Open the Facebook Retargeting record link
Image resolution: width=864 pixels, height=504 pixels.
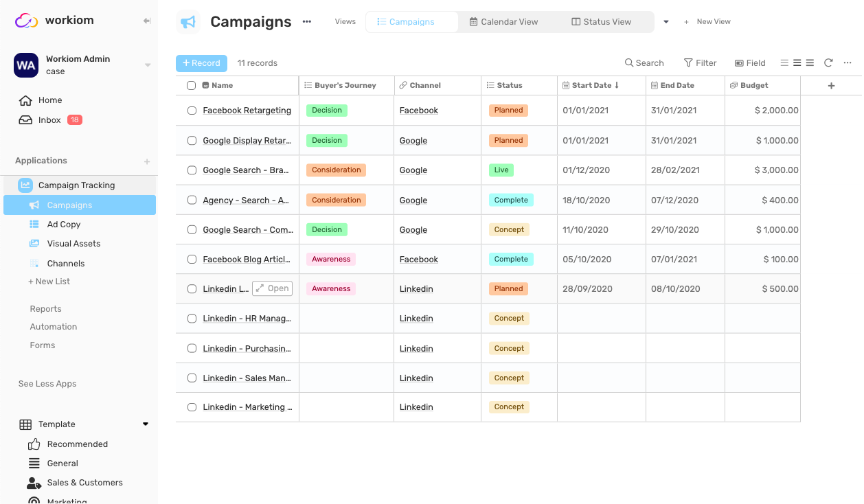coord(246,110)
